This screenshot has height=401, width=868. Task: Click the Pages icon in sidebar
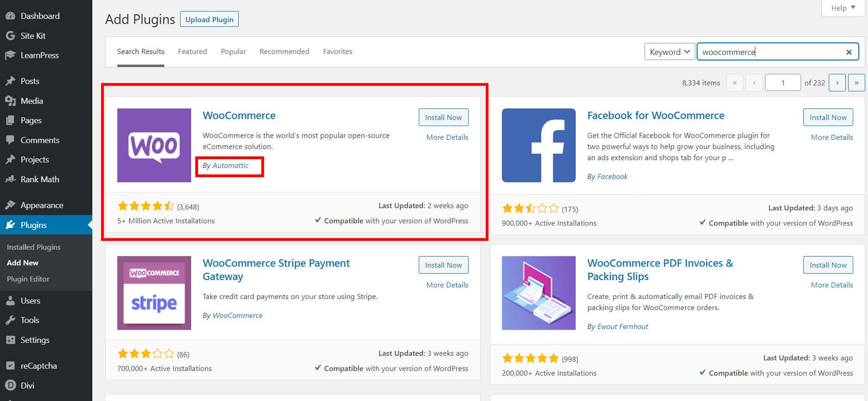[x=10, y=120]
